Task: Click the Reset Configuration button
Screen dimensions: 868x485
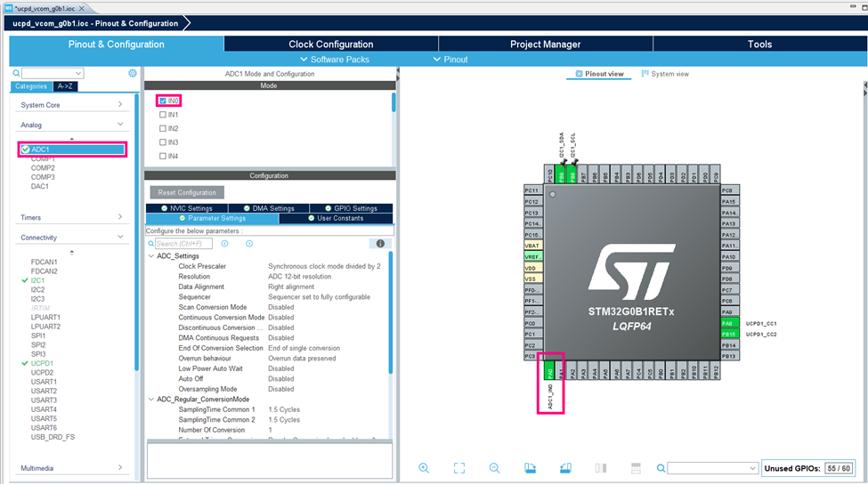Action: point(187,193)
